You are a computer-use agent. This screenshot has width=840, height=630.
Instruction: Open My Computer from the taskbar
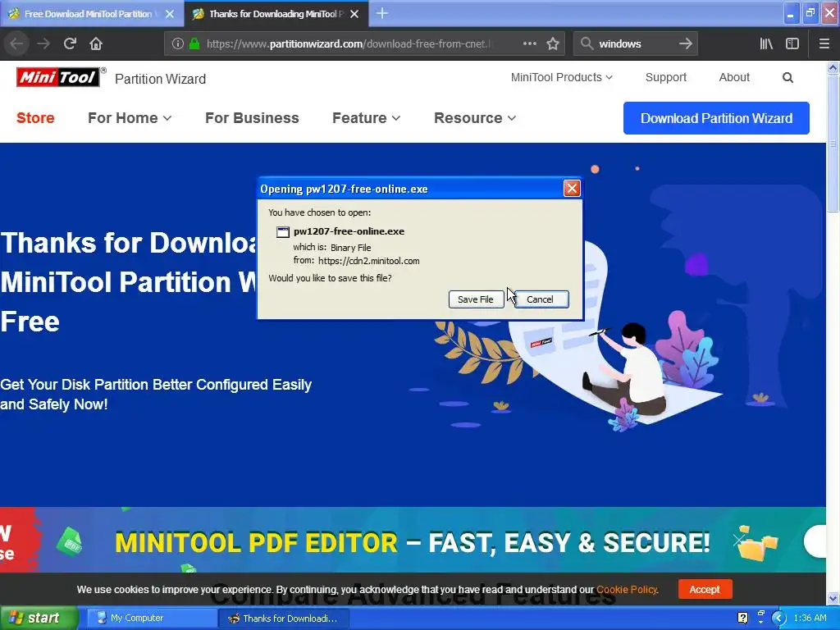151,618
